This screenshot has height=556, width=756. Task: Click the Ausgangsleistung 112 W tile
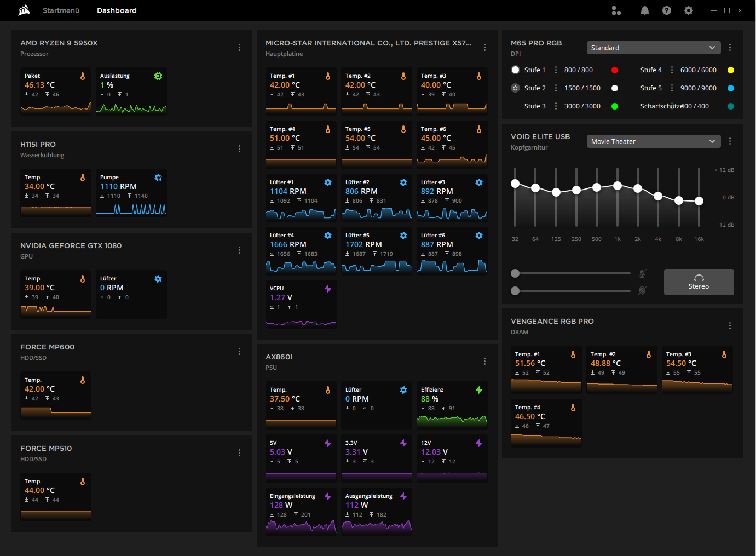tap(377, 512)
